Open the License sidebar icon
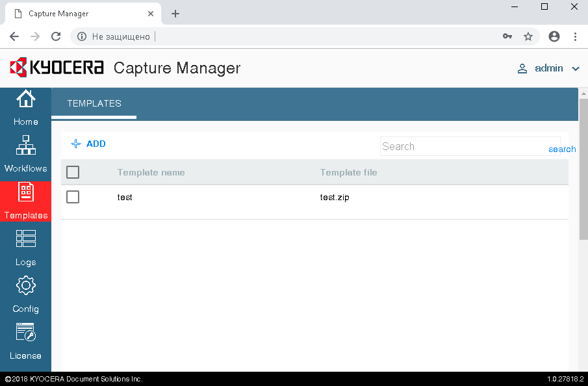Image resolution: width=588 pixels, height=386 pixels. click(x=25, y=332)
